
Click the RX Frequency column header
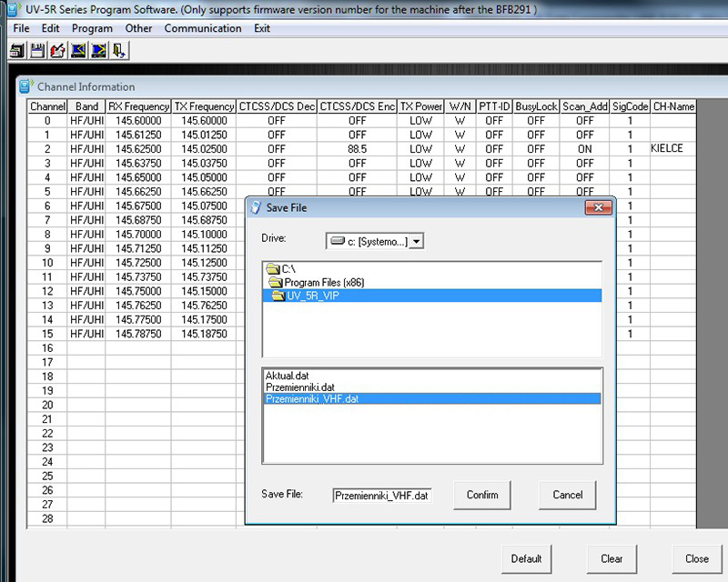tap(138, 106)
